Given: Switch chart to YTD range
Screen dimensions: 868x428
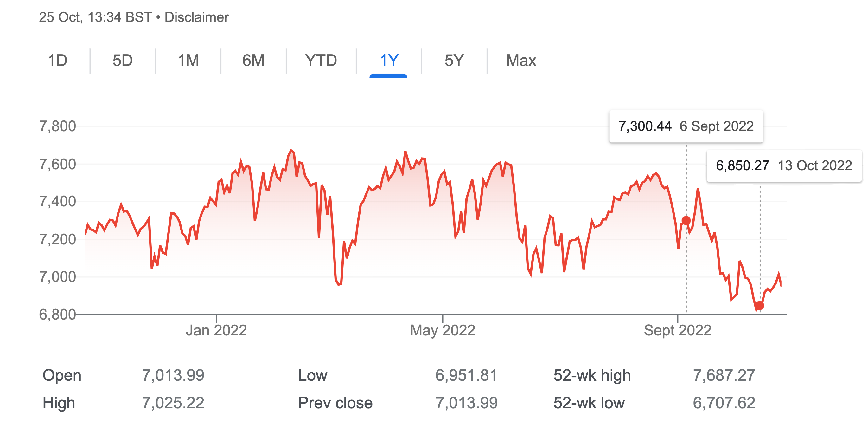Looking at the screenshot, I should [321, 61].
